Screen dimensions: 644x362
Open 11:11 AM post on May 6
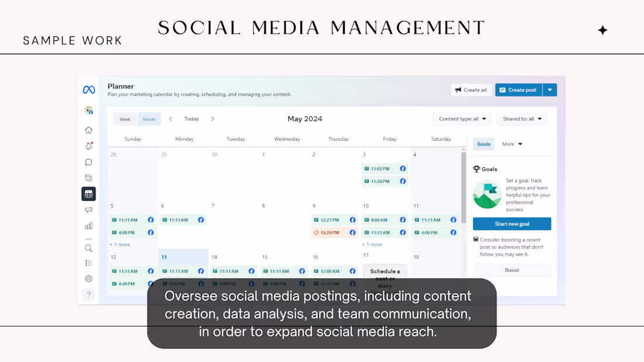[183, 220]
